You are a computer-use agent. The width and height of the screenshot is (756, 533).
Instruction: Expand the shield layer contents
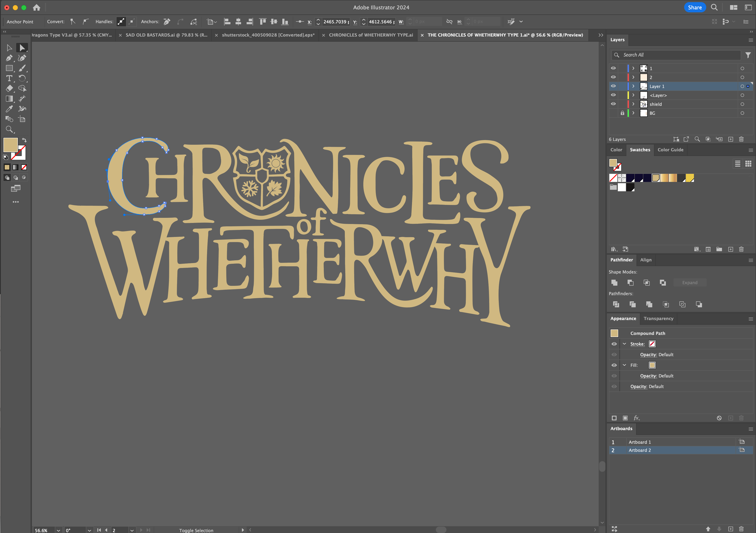point(633,104)
